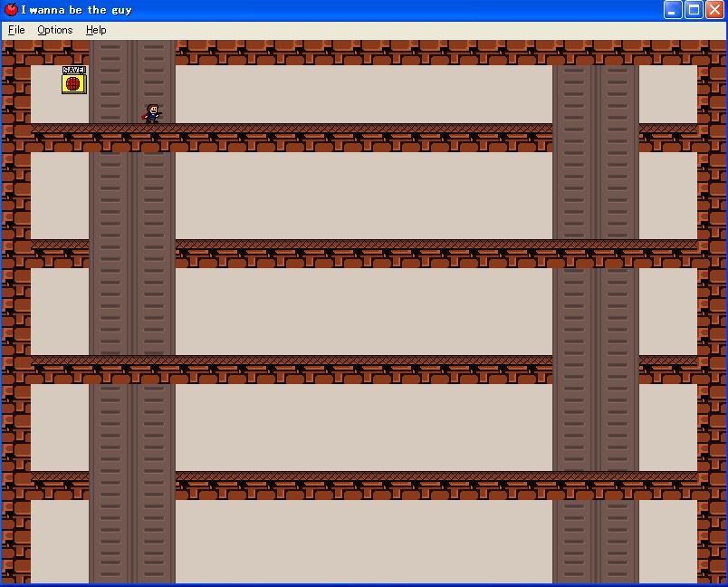
Task: Click the red SAVE point block
Action: tap(74, 80)
